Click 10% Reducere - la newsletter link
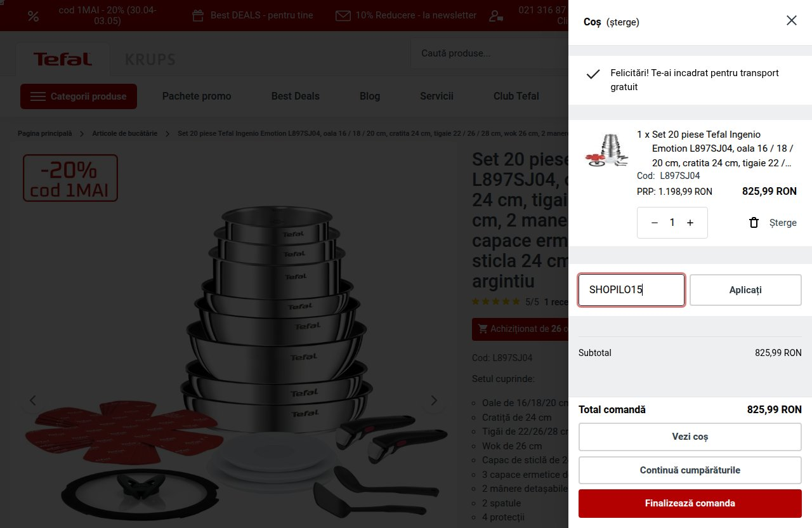Image resolution: width=812 pixels, height=528 pixels. tap(416, 15)
